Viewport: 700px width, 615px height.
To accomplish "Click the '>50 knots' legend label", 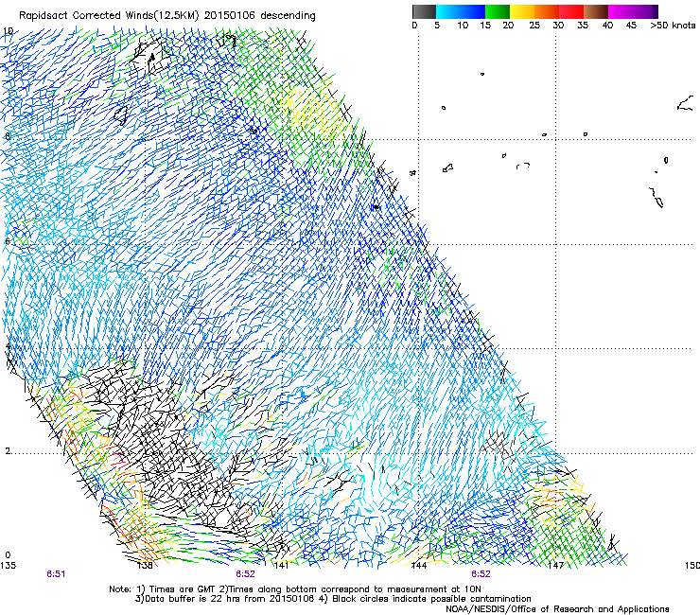I will pyautogui.click(x=673, y=26).
